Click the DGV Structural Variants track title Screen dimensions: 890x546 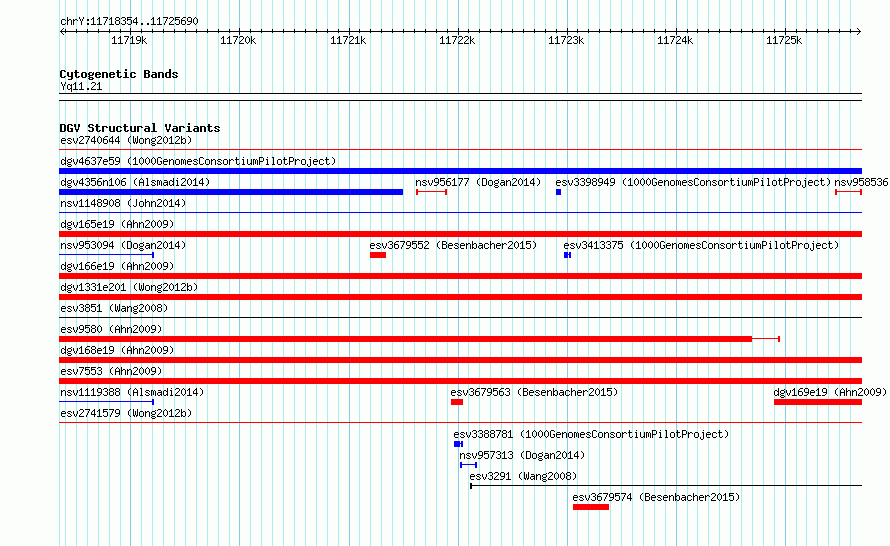click(x=140, y=128)
